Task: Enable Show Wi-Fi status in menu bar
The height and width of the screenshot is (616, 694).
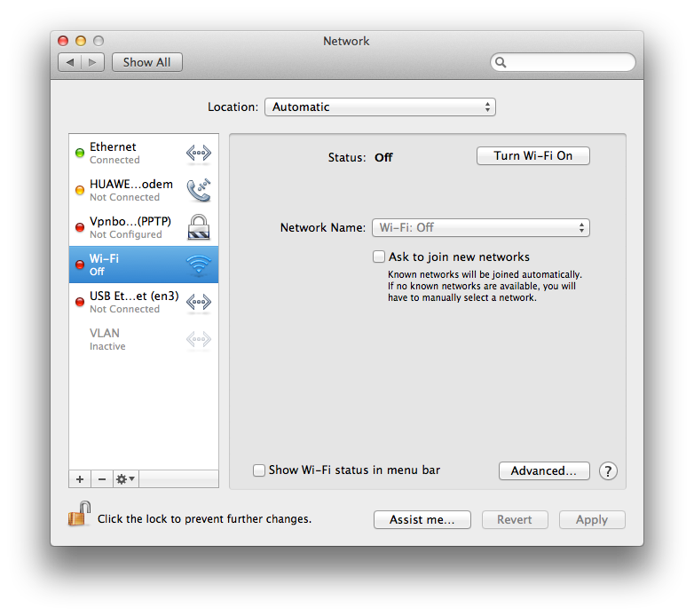Action: (259, 470)
